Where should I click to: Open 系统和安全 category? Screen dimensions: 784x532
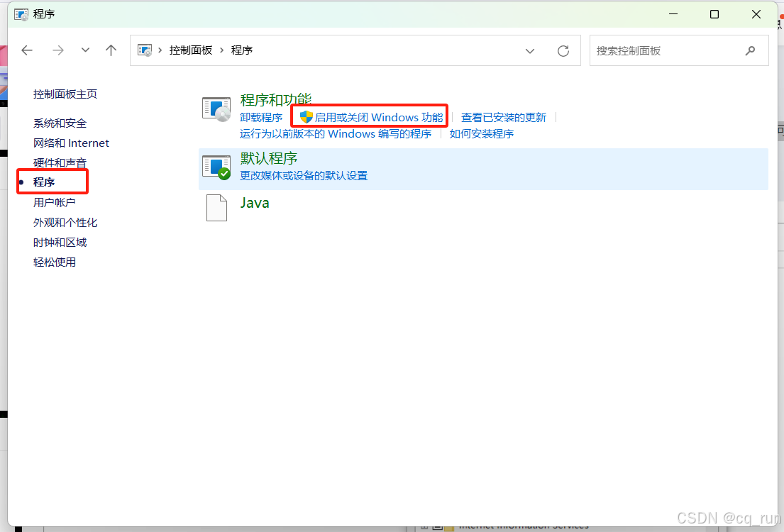click(x=60, y=123)
